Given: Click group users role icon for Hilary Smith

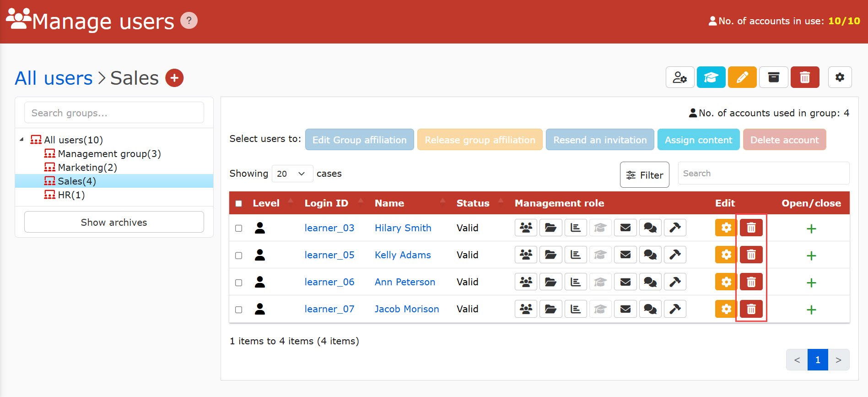Looking at the screenshot, I should [526, 228].
